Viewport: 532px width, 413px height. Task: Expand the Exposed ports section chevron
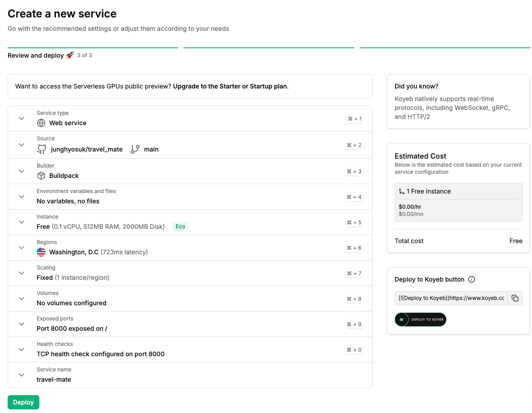coord(21,324)
